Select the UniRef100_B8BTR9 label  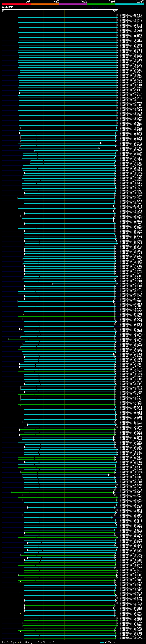tap(131, 170)
